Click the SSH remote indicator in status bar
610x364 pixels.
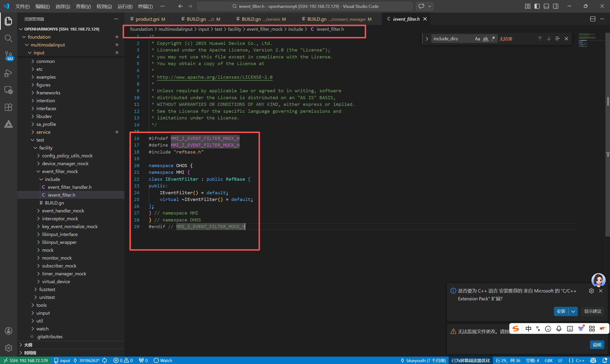tap(26, 360)
